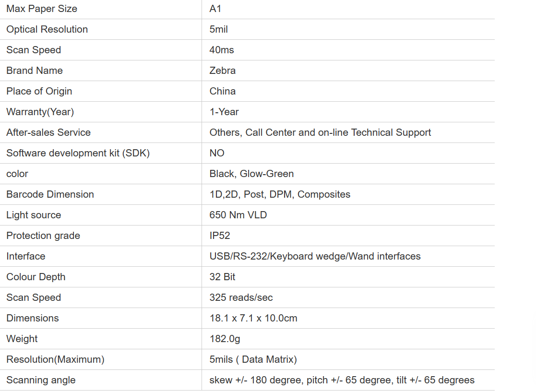Click the "Place of Origin" label
Screen dimensions: 536x392
[39, 91]
